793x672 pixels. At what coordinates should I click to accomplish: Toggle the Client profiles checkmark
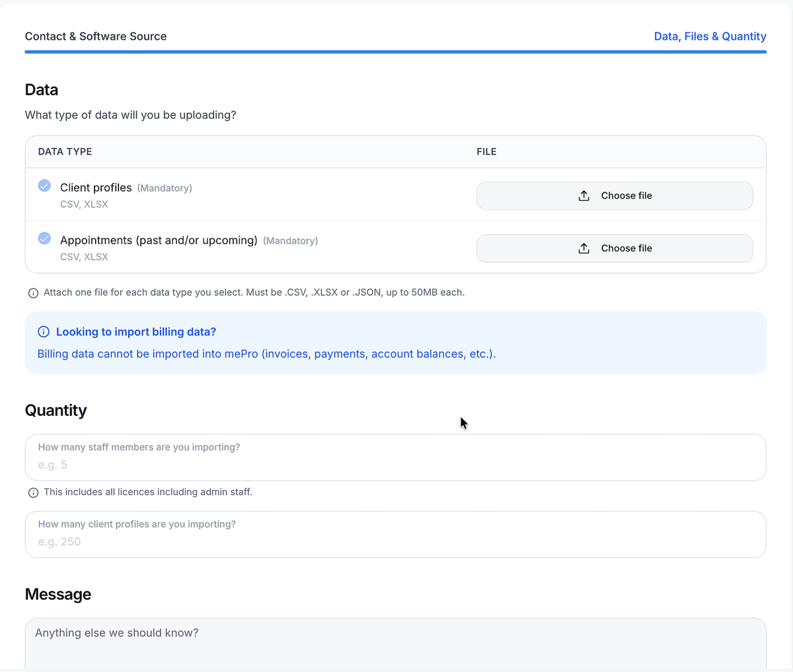(44, 186)
